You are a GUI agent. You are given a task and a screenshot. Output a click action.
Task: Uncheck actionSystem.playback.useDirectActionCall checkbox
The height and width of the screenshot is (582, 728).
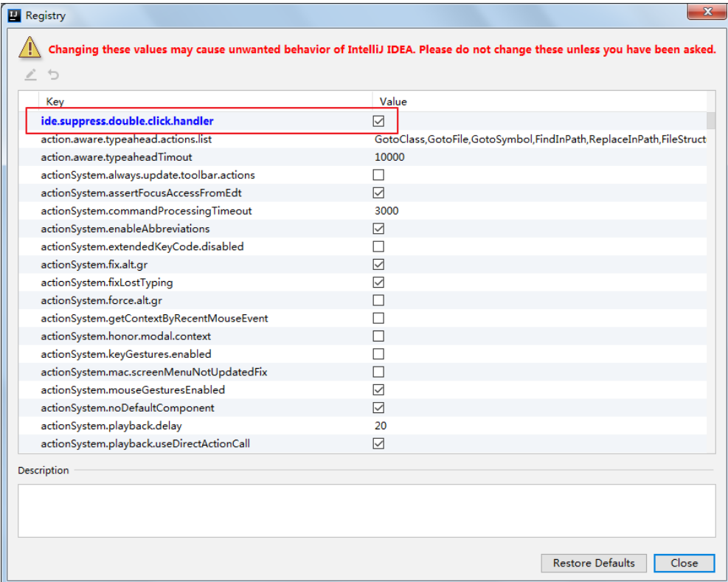[378, 443]
